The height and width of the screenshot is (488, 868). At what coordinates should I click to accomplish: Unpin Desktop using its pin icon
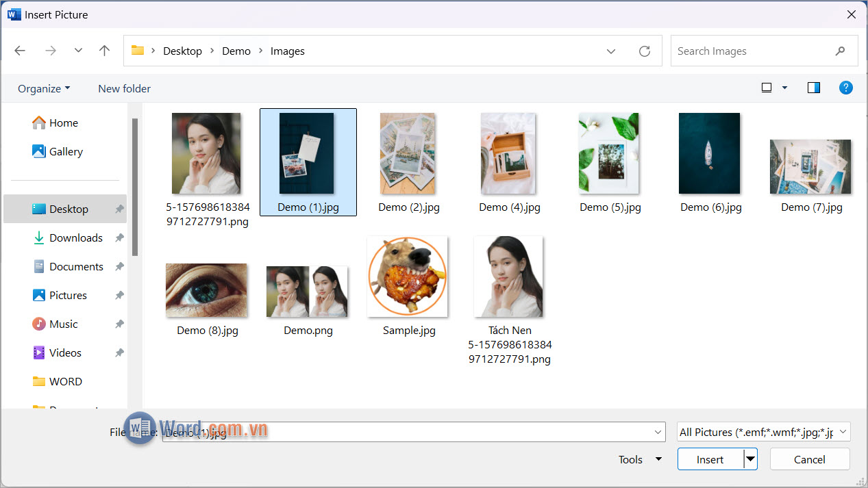coord(119,209)
